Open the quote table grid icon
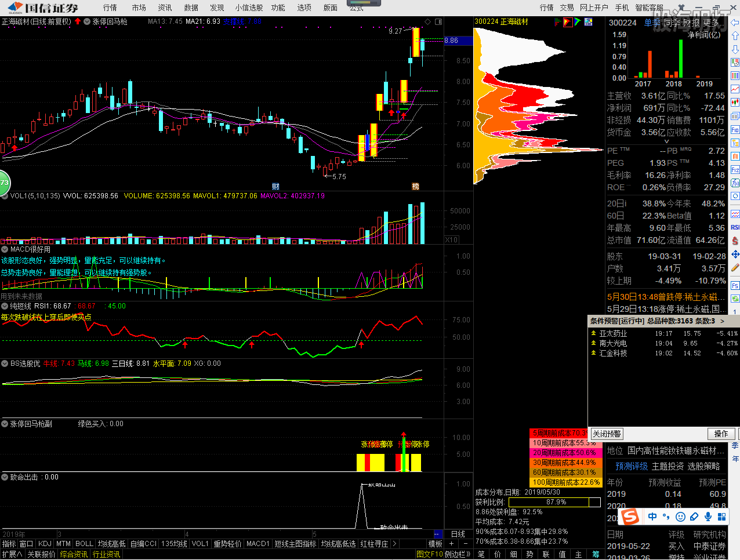The height and width of the screenshot is (560, 740). pos(735,75)
